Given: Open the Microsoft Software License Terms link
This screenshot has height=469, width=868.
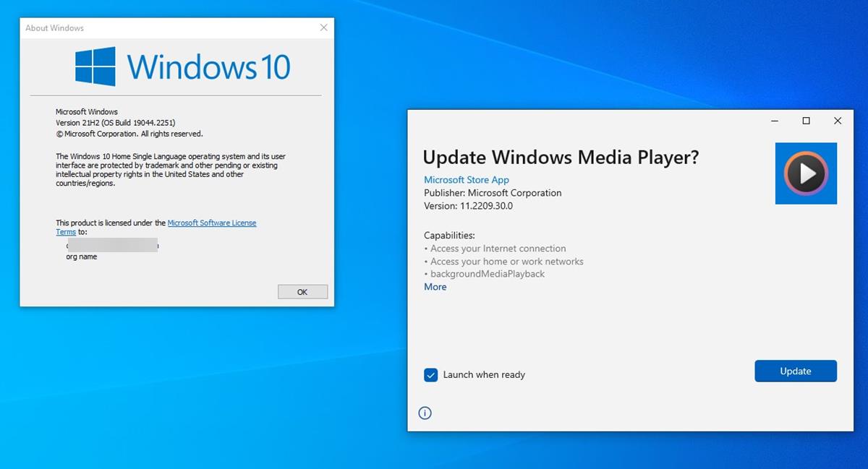Looking at the screenshot, I should click(212, 223).
